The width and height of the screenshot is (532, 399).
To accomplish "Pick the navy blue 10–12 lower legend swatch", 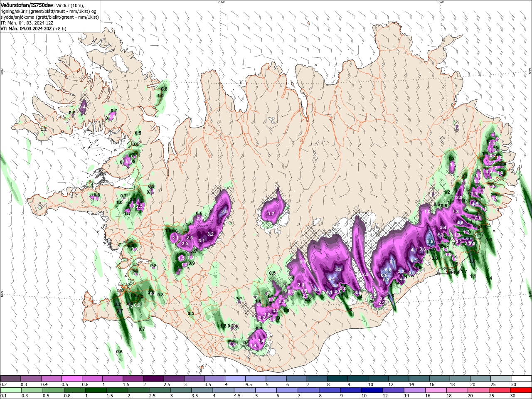I will [372, 390].
